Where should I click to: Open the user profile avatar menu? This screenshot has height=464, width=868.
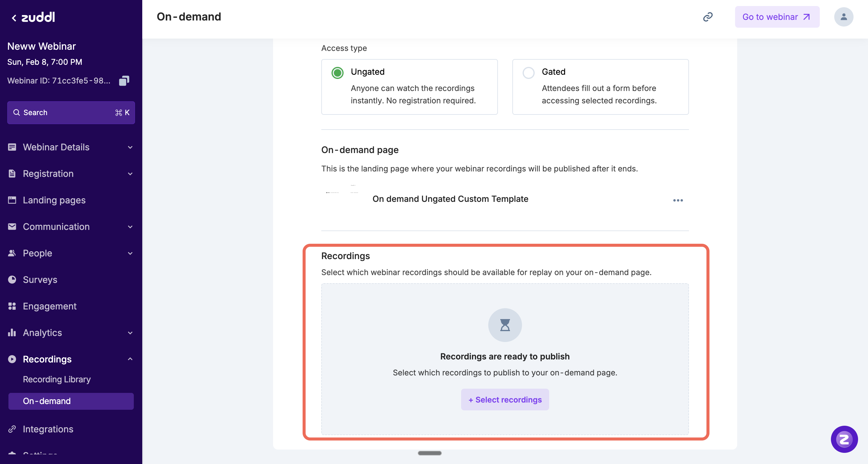[843, 17]
